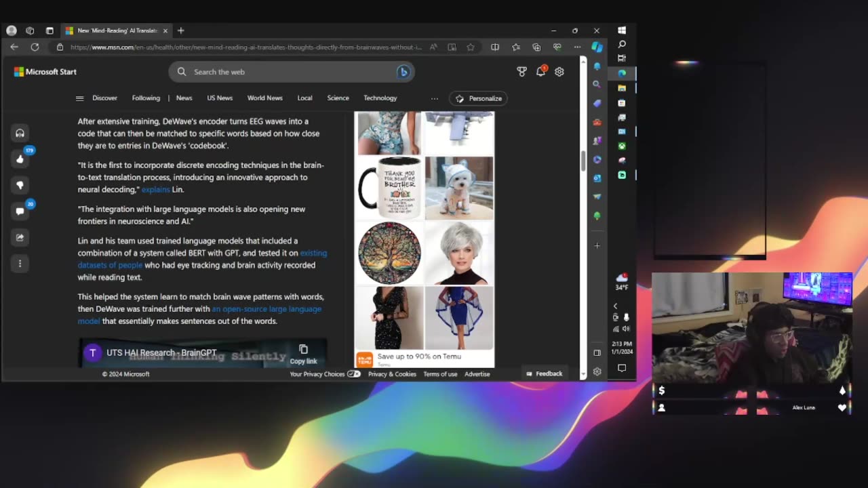
Task: Open File Explorer from the taskbar
Action: pos(622,88)
